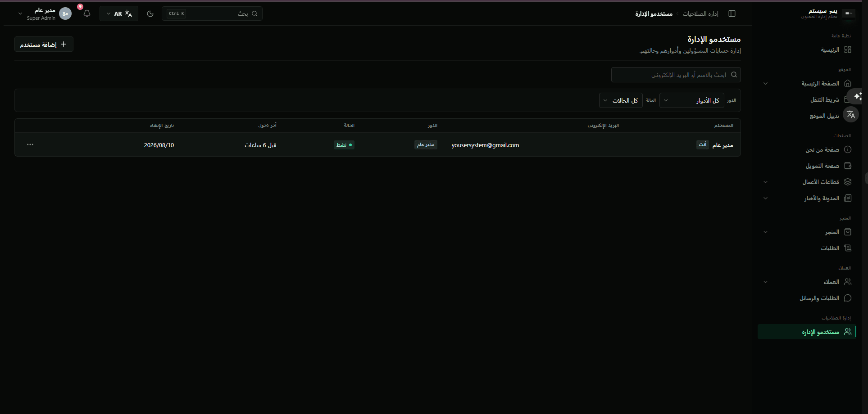This screenshot has width=868, height=414.
Task: Click the قبل 6 ساعات last login cell
Action: (x=260, y=145)
